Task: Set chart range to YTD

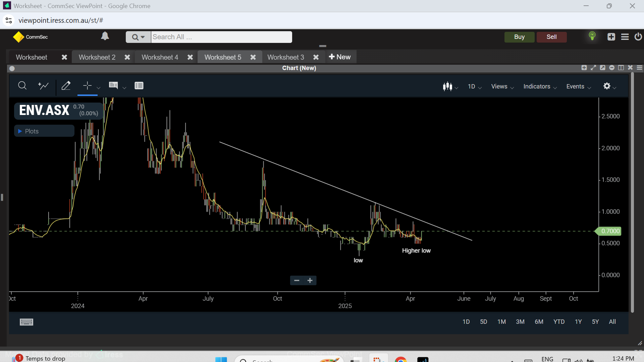Action: [x=559, y=322]
